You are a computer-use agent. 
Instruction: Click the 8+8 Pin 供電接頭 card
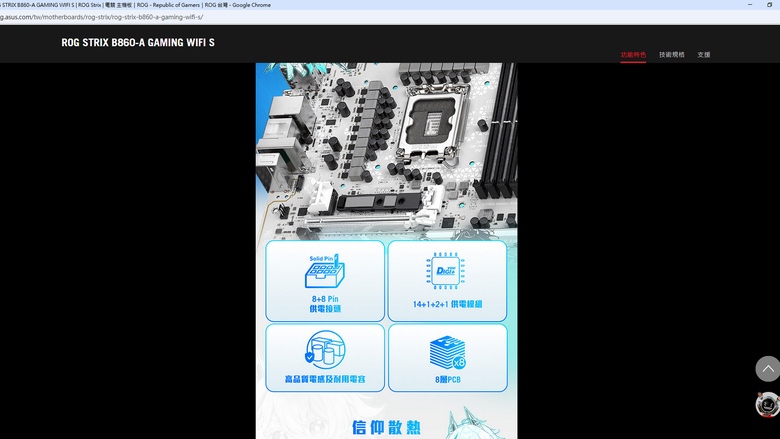pos(325,281)
